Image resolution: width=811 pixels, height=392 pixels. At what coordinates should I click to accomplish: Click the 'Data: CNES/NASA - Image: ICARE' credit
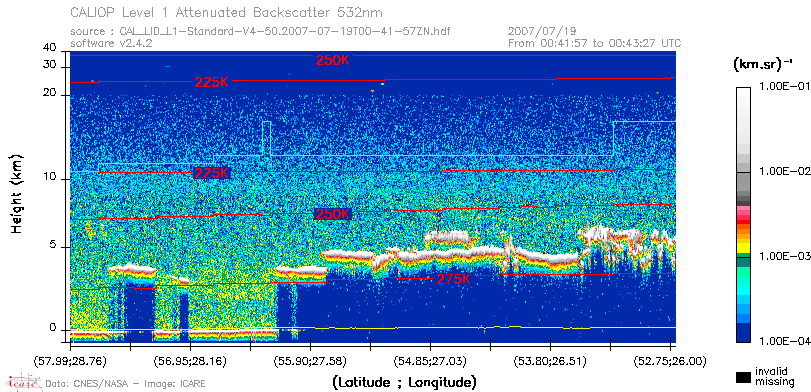click(125, 384)
